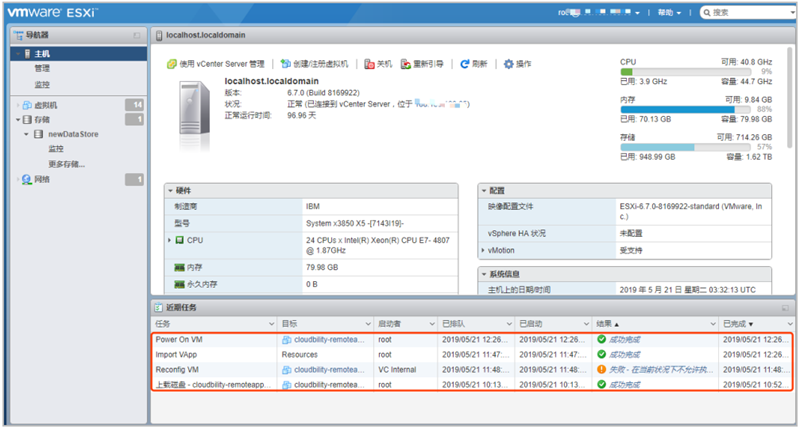Collapse the Hardware (硬件) section
Viewport: 800px width, 429px height.
click(170, 190)
